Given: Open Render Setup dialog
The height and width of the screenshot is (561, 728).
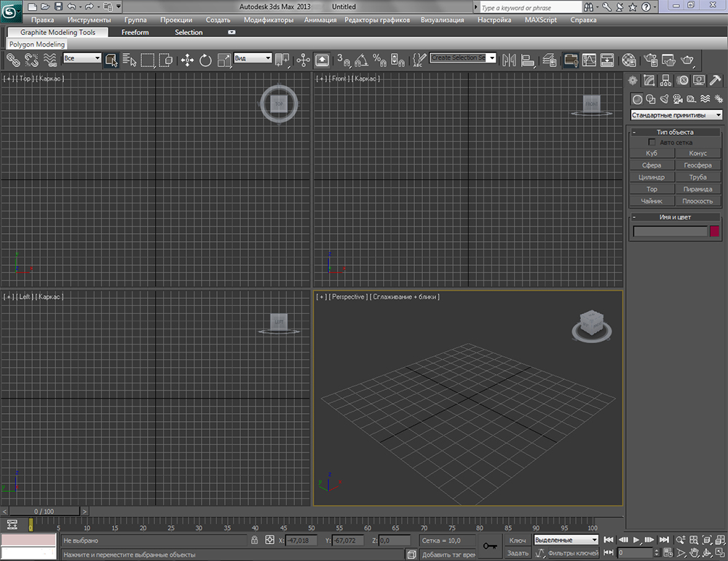Looking at the screenshot, I should [x=650, y=60].
